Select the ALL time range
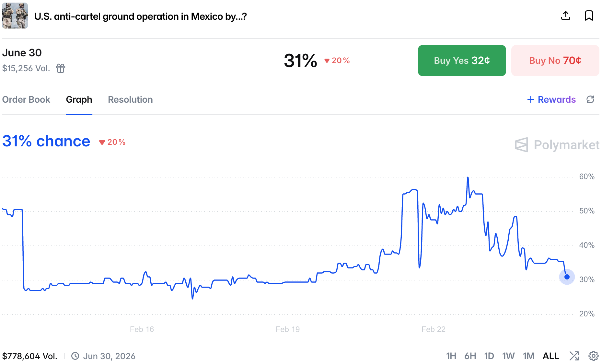The width and height of the screenshot is (602, 364). 550,356
